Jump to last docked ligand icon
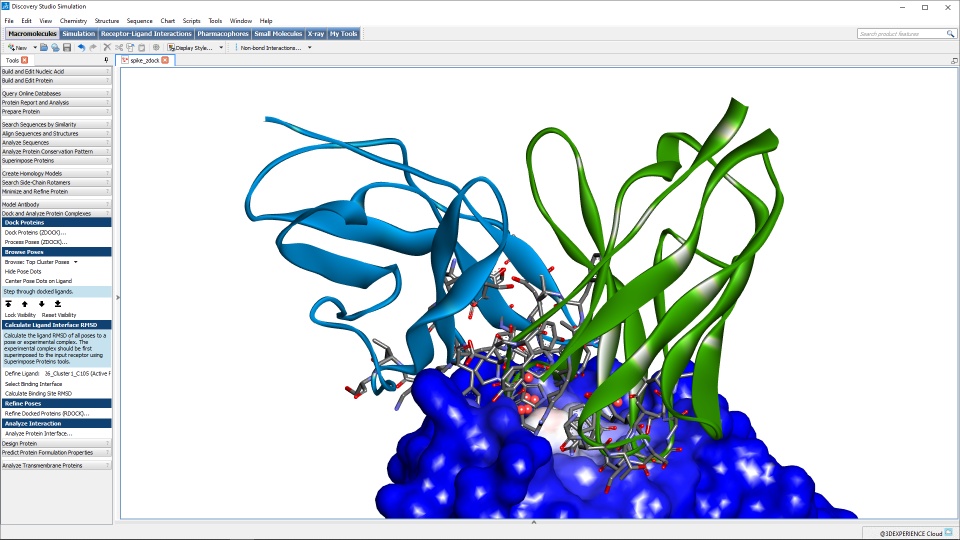 58,304
